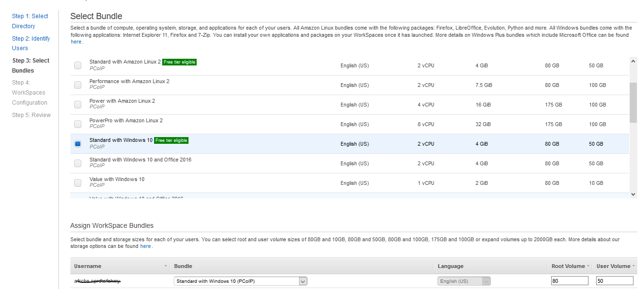Click Free tier eligible badge on Windows 10
644x289 pixels.
click(x=171, y=140)
